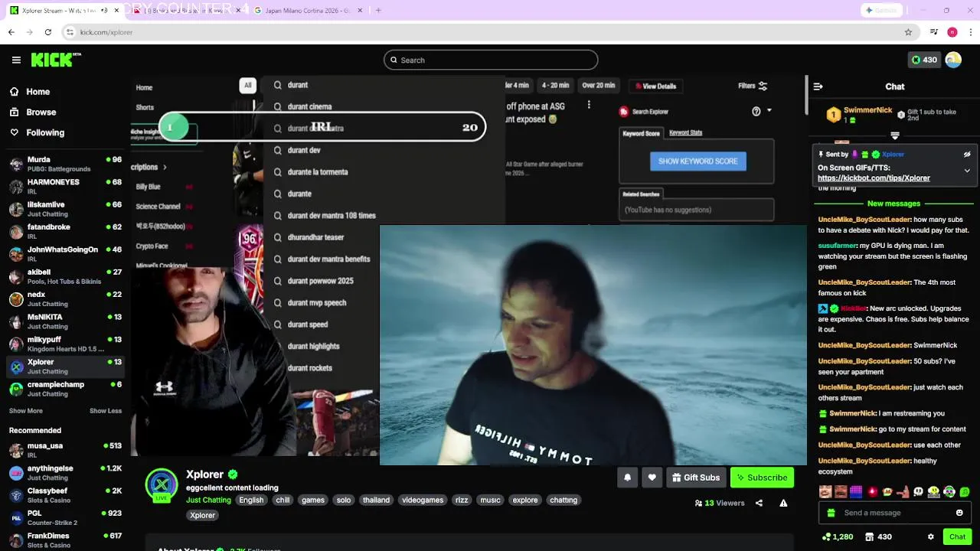Open a new browser tab
This screenshot has width=980, height=551.
click(x=378, y=11)
